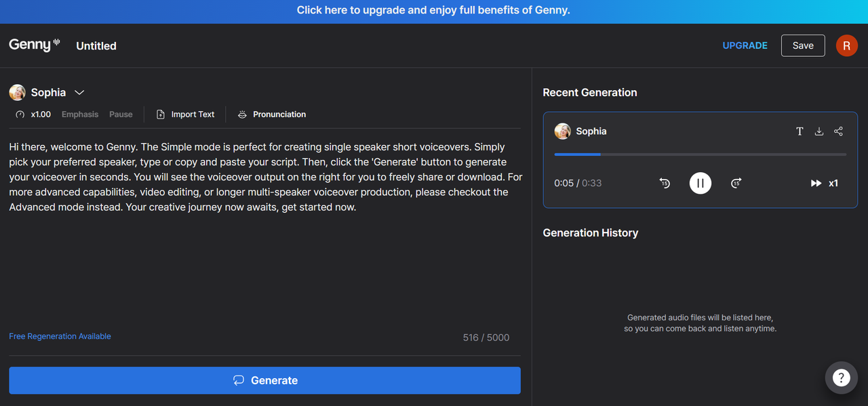
Task: Click the Free Regeneration Available link
Action: (x=60, y=336)
